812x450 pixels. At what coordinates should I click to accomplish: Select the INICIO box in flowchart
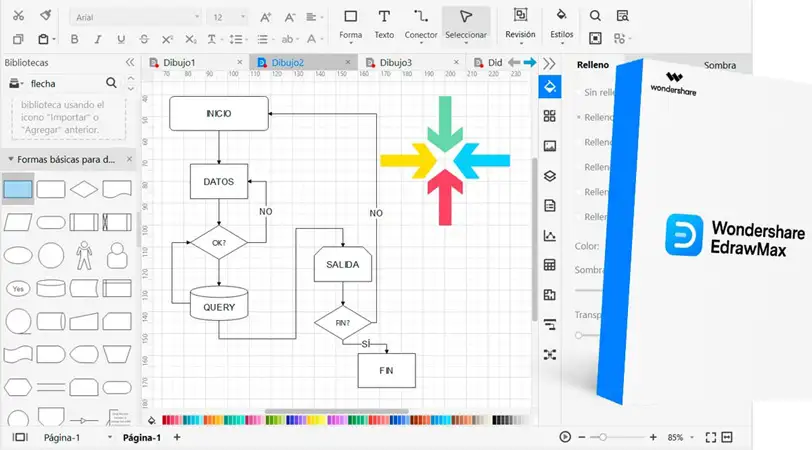point(219,113)
